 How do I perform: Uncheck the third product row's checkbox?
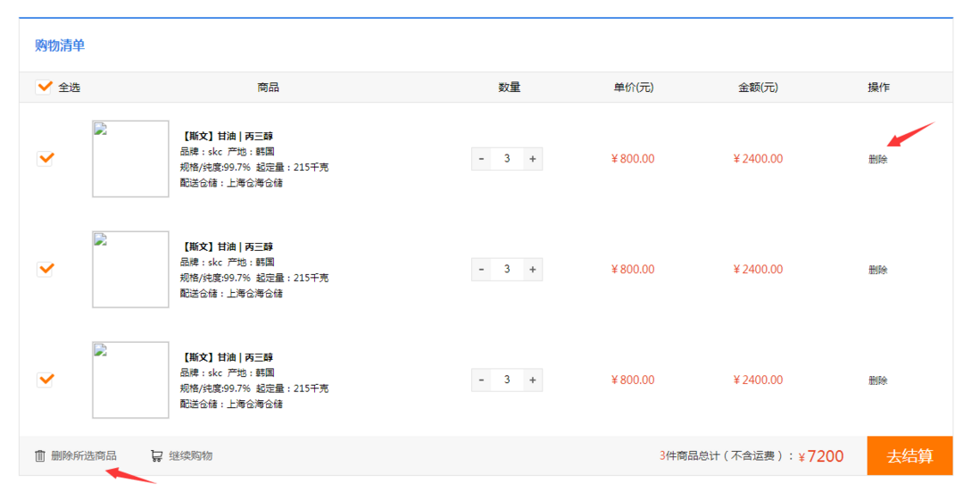(x=45, y=380)
